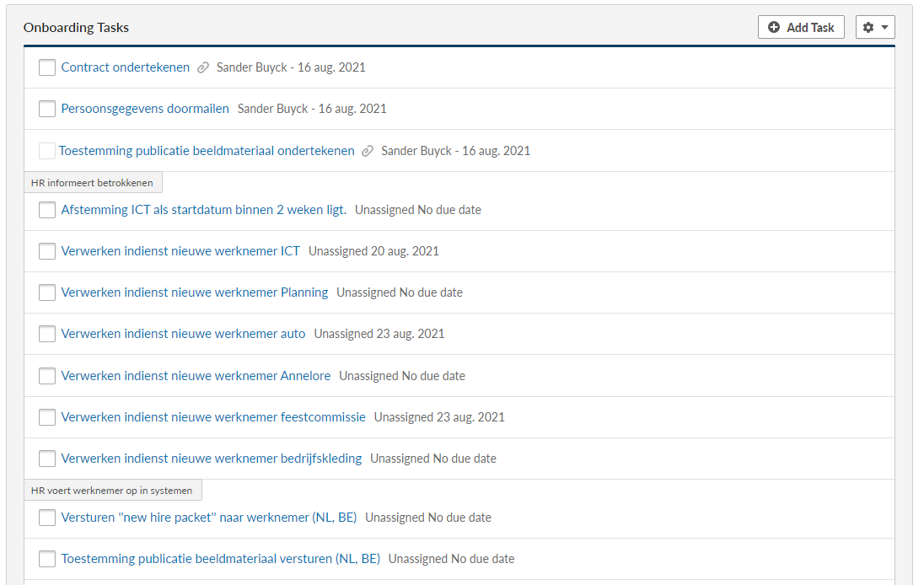This screenshot has height=585, width=924.
Task: Toggle checkbox for Toestemming publicatie beeldmateriaal ondertekenen
Action: pyautogui.click(x=47, y=151)
